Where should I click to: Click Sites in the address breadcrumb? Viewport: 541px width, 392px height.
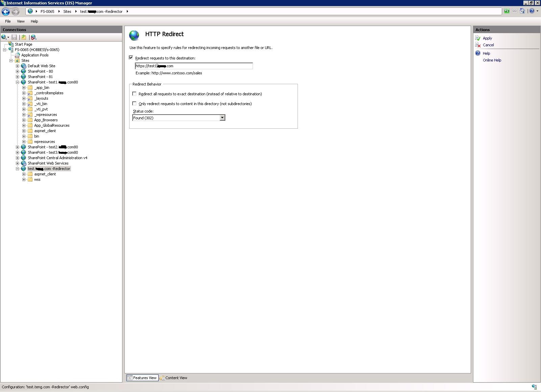[x=67, y=11]
